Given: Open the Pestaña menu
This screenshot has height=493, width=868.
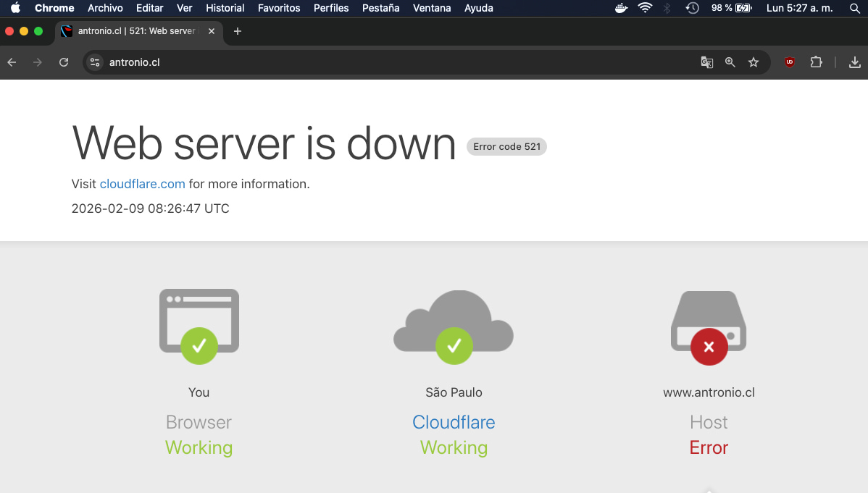Looking at the screenshot, I should (381, 8).
